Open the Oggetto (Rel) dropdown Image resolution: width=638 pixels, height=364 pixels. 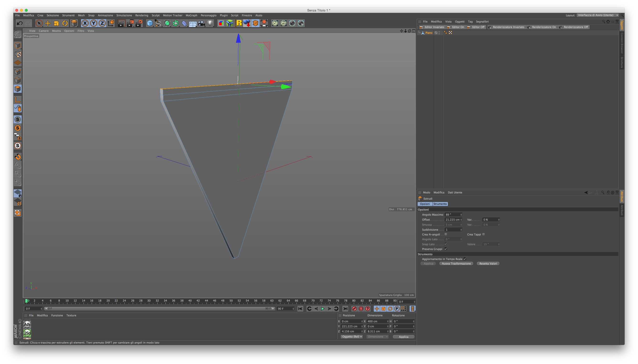(352, 337)
